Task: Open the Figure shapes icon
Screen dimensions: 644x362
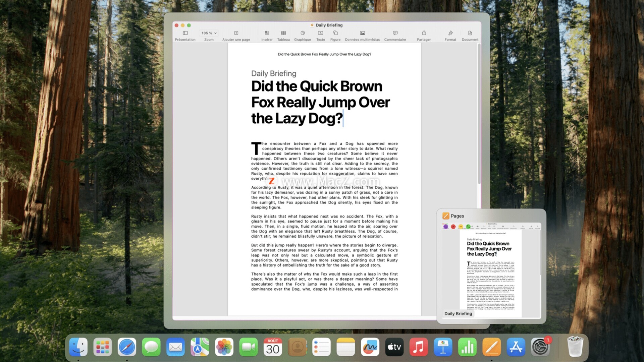Action: pos(335,33)
